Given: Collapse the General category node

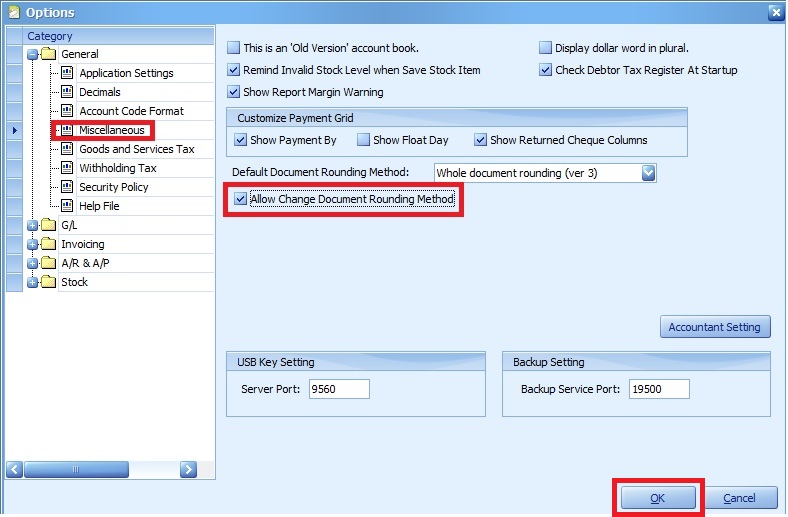Looking at the screenshot, I should pyautogui.click(x=33, y=54).
